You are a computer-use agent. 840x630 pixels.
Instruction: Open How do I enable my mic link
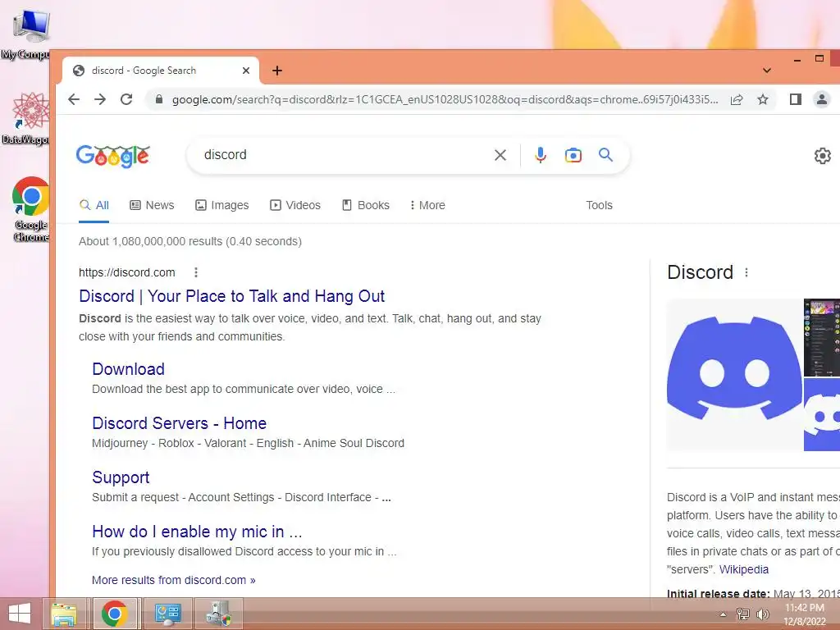click(x=197, y=532)
